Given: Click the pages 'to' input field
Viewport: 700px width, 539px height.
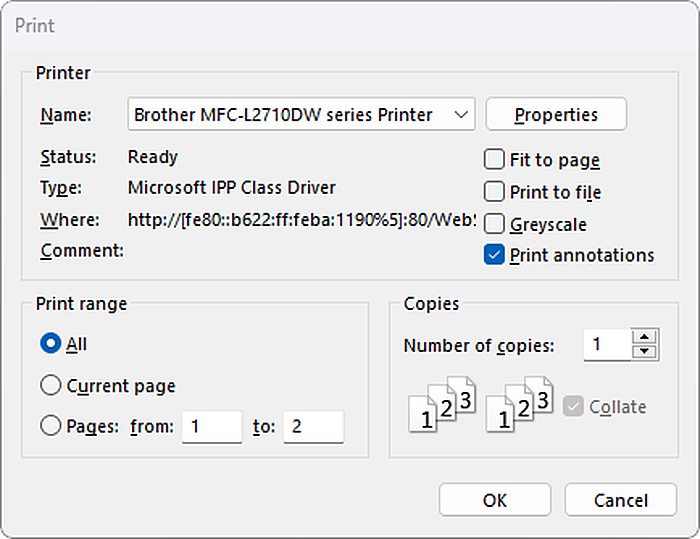Looking at the screenshot, I should click(313, 427).
